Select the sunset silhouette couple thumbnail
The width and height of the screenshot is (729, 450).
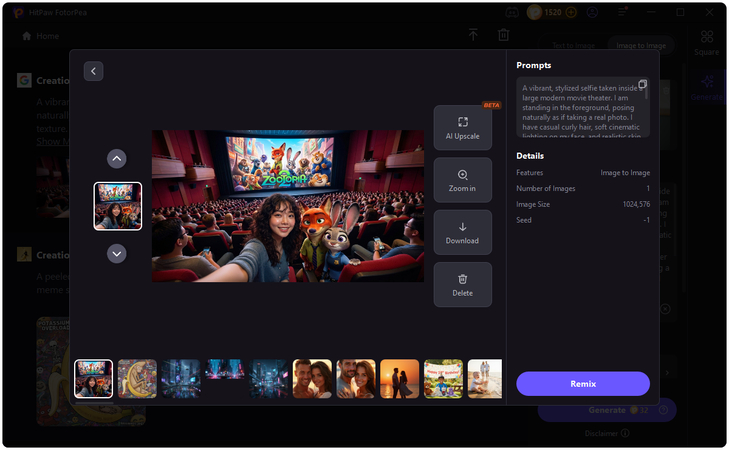399,379
